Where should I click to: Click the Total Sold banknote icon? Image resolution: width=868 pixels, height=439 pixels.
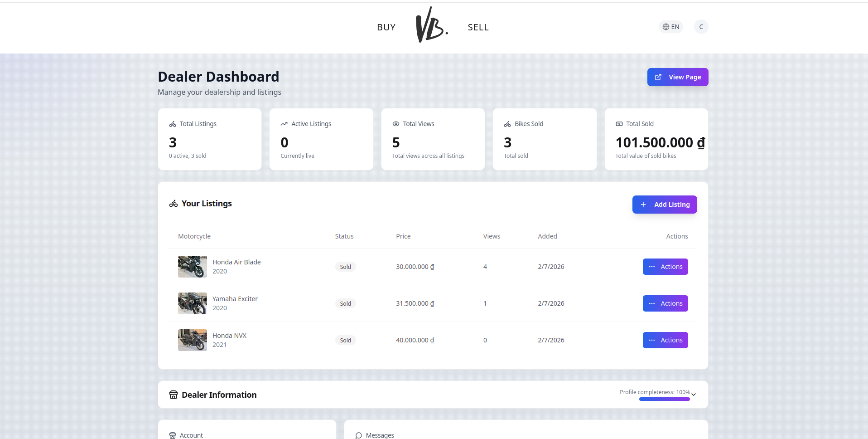pyautogui.click(x=619, y=124)
